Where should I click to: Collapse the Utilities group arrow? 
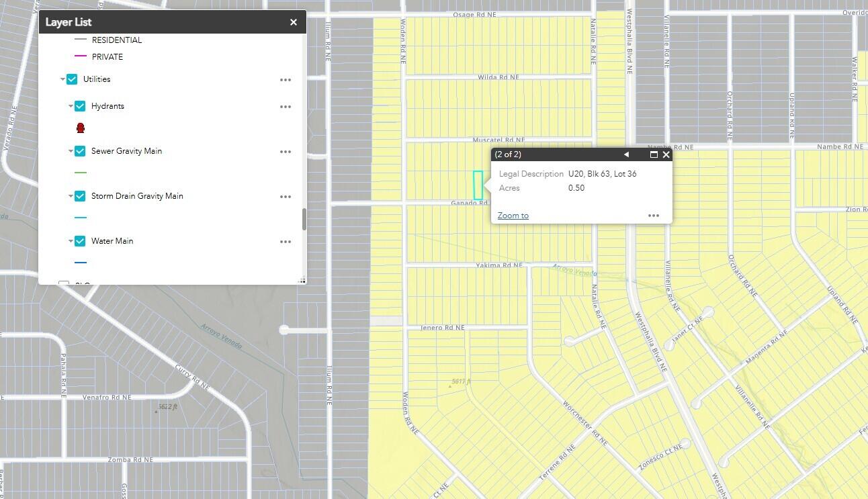pyautogui.click(x=62, y=79)
